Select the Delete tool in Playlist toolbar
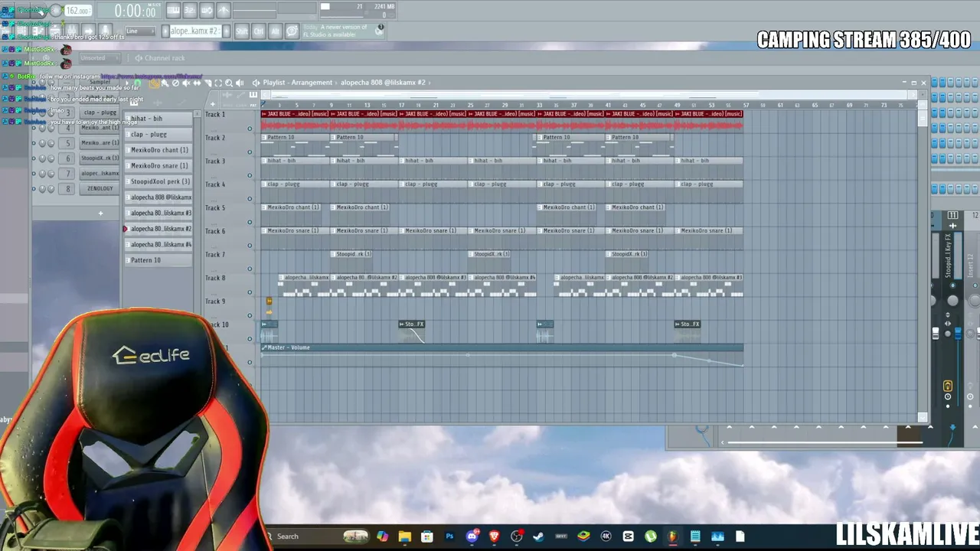This screenshot has height=551, width=980. (175, 83)
